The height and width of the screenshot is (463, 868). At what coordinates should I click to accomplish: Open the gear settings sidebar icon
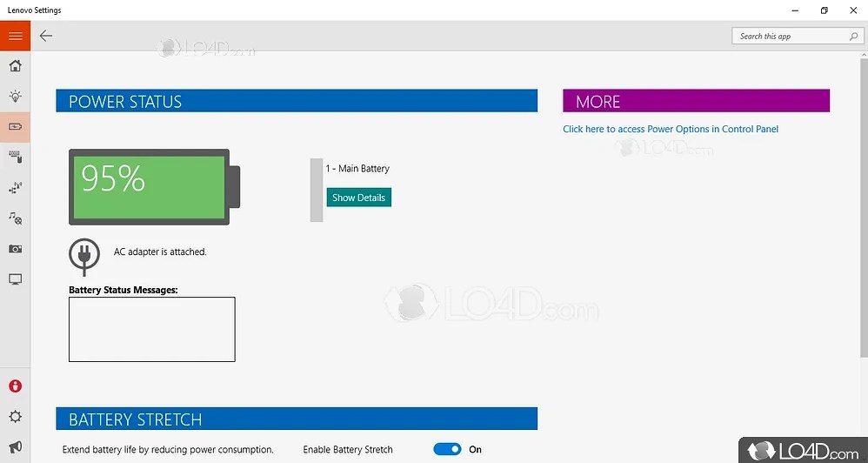point(15,417)
